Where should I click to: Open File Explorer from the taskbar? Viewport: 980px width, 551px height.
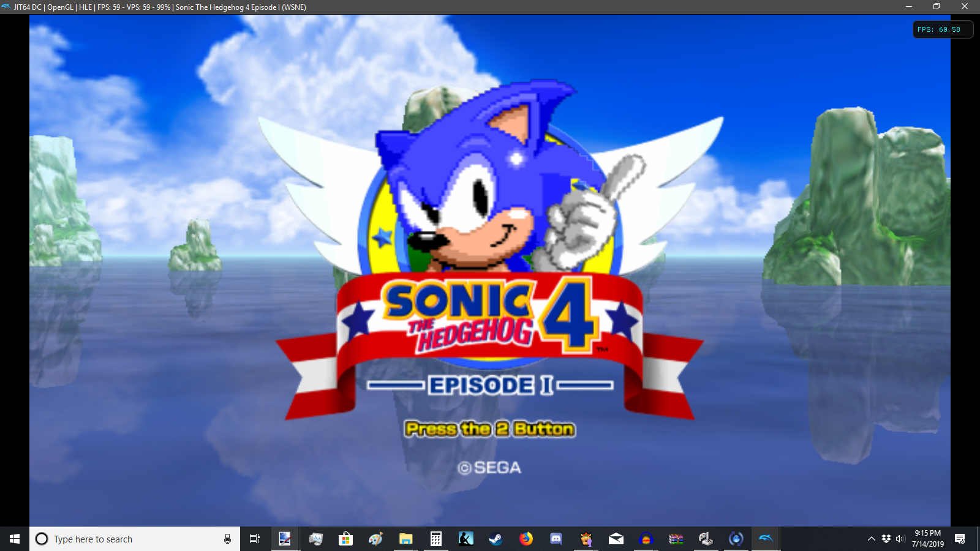[405, 539]
